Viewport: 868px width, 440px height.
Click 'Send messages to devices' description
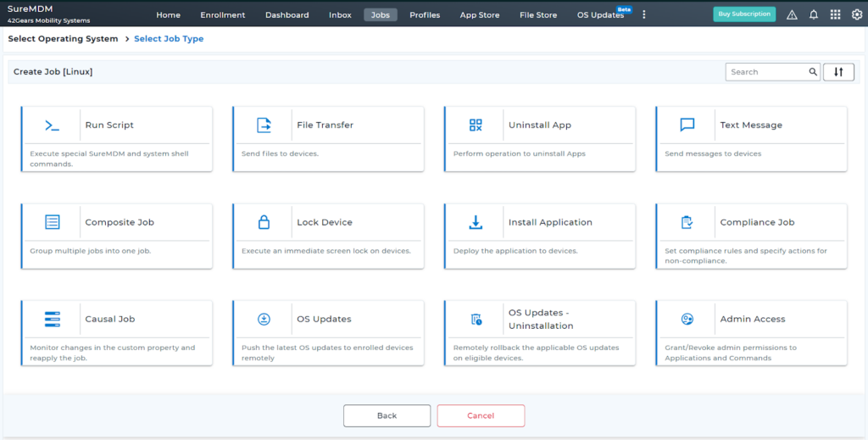coord(713,153)
